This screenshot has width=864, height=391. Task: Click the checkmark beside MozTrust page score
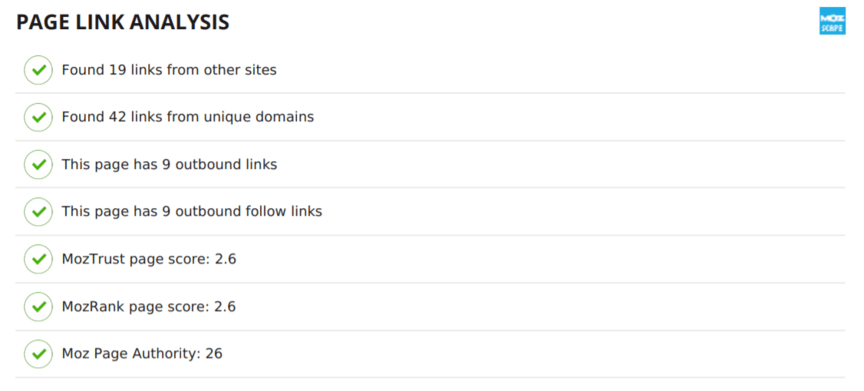coord(38,259)
